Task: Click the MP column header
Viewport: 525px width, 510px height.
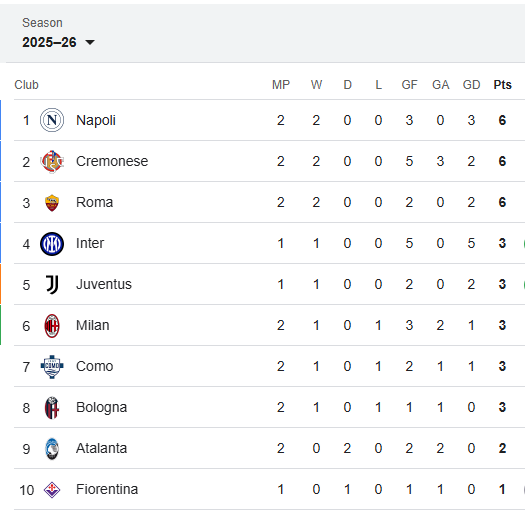Action: pos(281,85)
